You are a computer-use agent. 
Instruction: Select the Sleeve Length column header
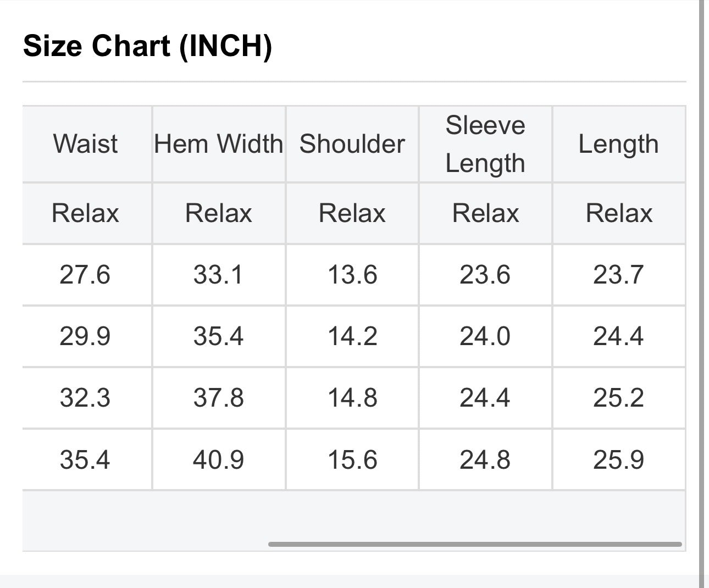485,144
